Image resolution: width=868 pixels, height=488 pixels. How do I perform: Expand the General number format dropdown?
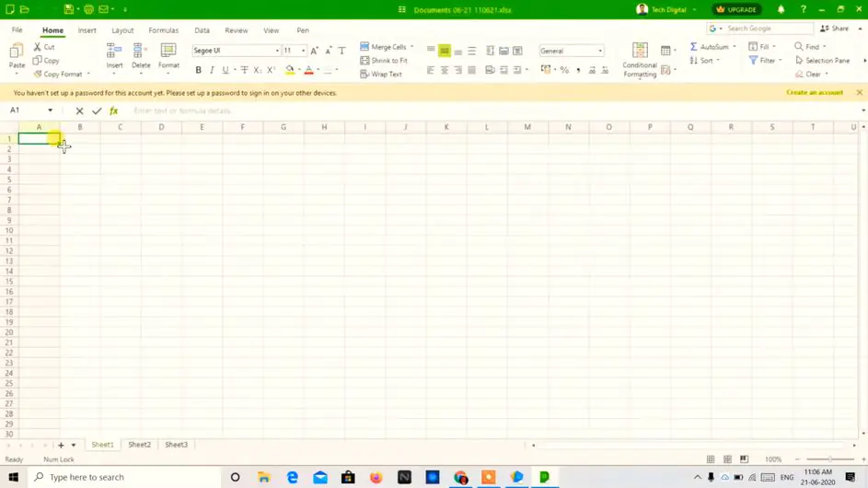click(x=600, y=51)
